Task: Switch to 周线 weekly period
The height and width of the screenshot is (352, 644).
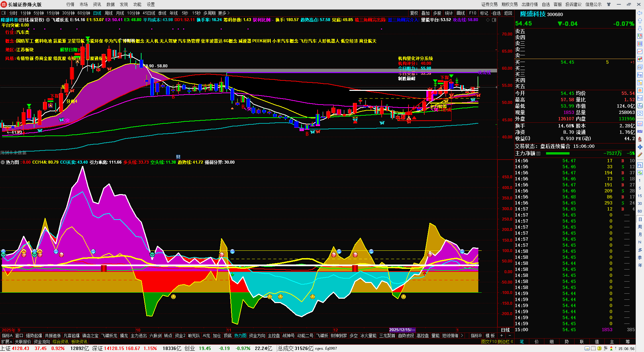Action: pos(109,13)
